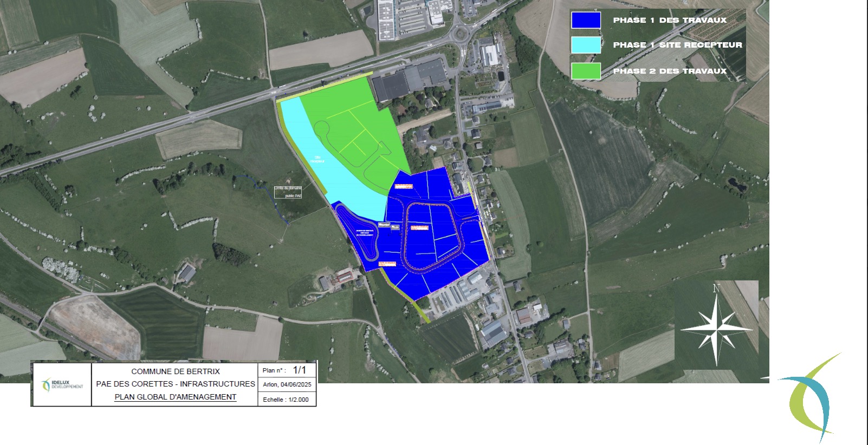Viewport: 868px width, 445px height.
Task: Select the dark blue Phase 1 legend swatch
Action: 586,20
